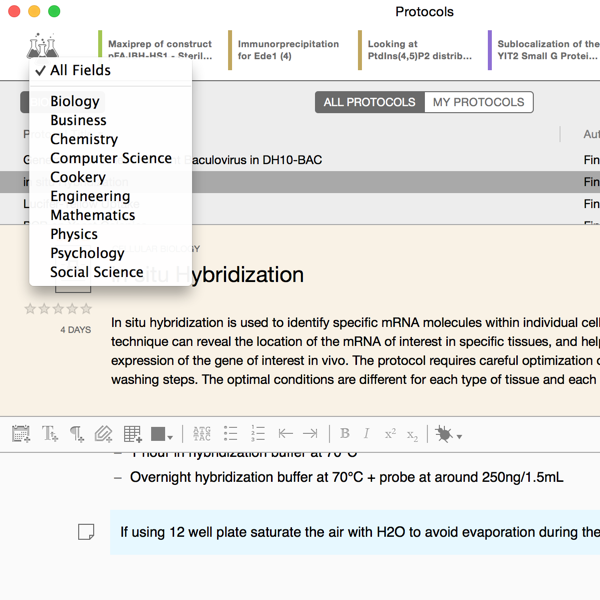600x600 pixels.
Task: Insert a table with the grid icon
Action: (x=133, y=434)
